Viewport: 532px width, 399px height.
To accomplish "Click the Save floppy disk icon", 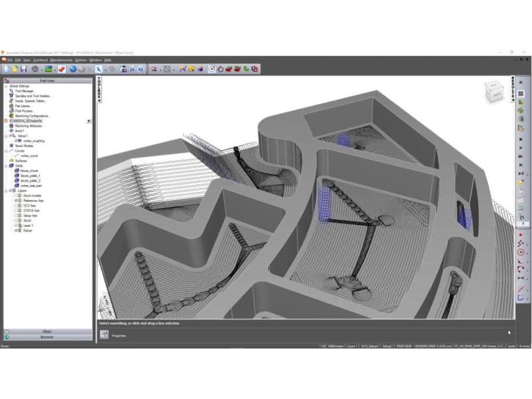I will tap(24, 69).
